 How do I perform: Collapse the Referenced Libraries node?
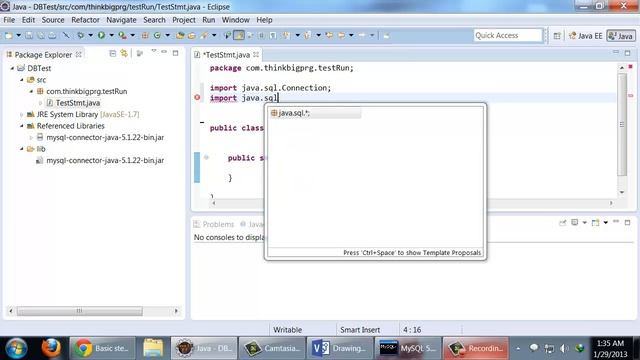pos(22,126)
